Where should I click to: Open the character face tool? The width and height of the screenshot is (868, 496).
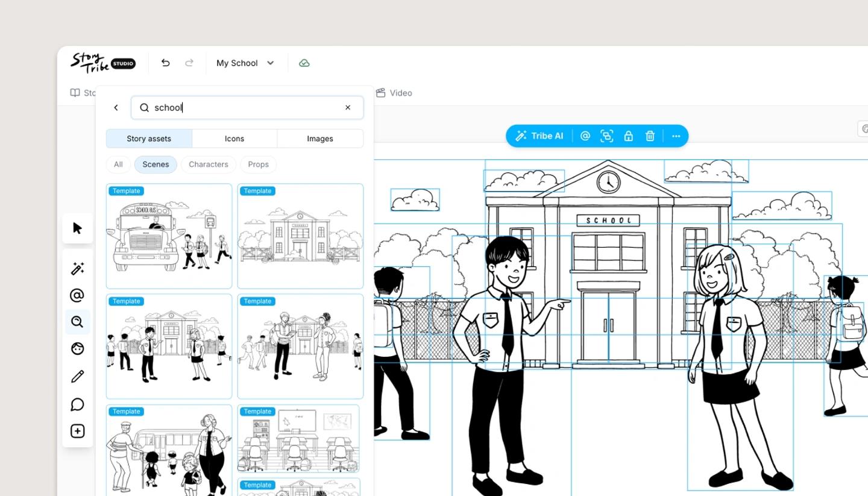(77, 349)
